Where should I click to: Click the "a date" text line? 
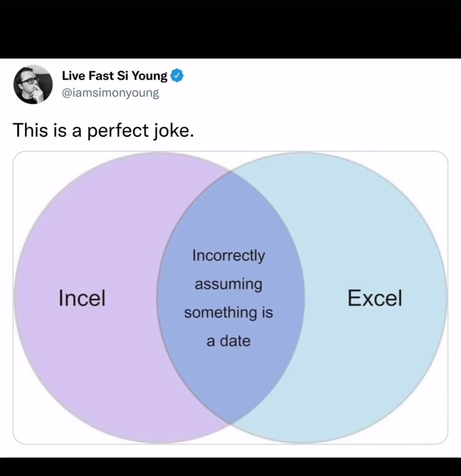pos(228,341)
